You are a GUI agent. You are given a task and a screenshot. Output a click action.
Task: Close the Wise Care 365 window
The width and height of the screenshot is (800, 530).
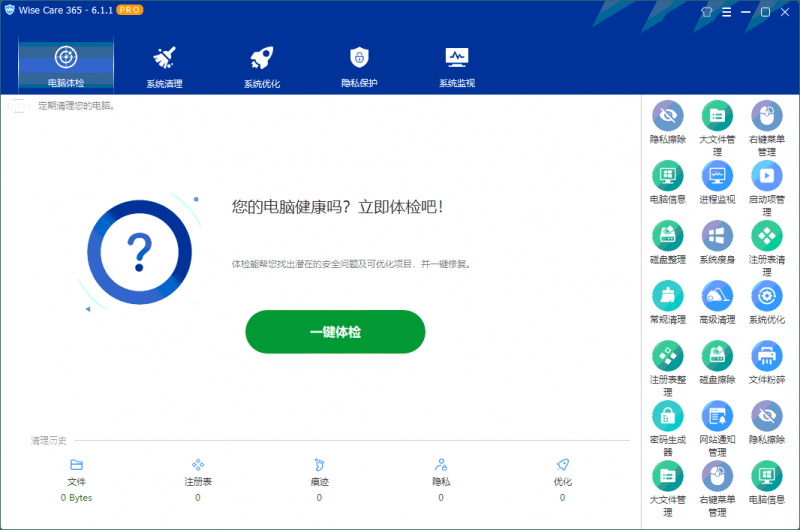pos(785,12)
